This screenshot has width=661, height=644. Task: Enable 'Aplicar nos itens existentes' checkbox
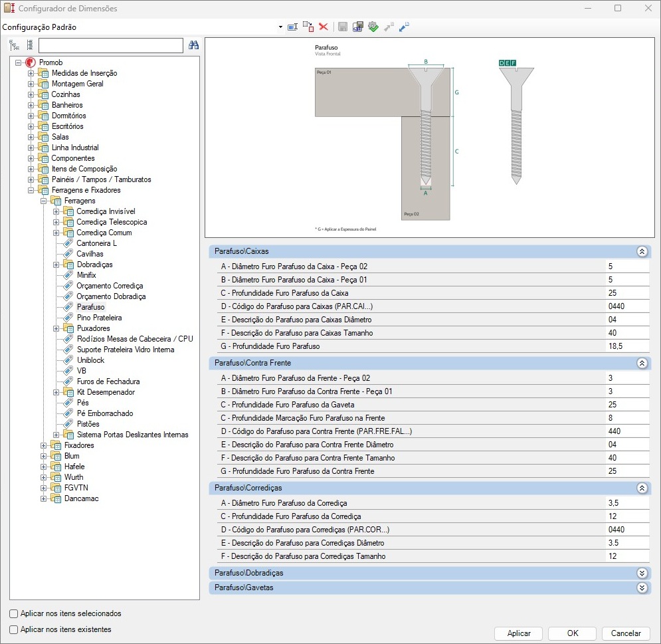[14, 629]
